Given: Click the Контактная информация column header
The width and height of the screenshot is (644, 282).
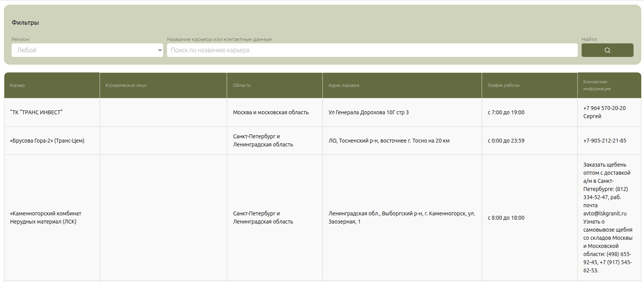Looking at the screenshot, I should (x=597, y=85).
